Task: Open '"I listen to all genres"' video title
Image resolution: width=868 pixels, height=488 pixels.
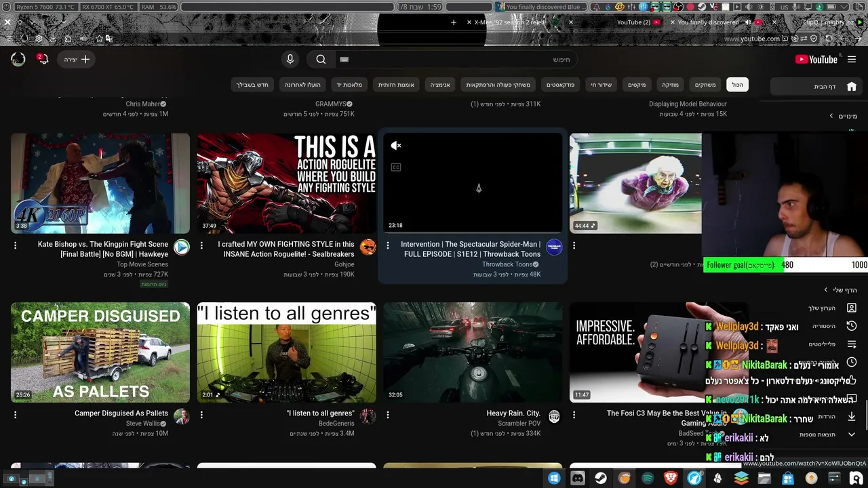Action: pyautogui.click(x=320, y=413)
